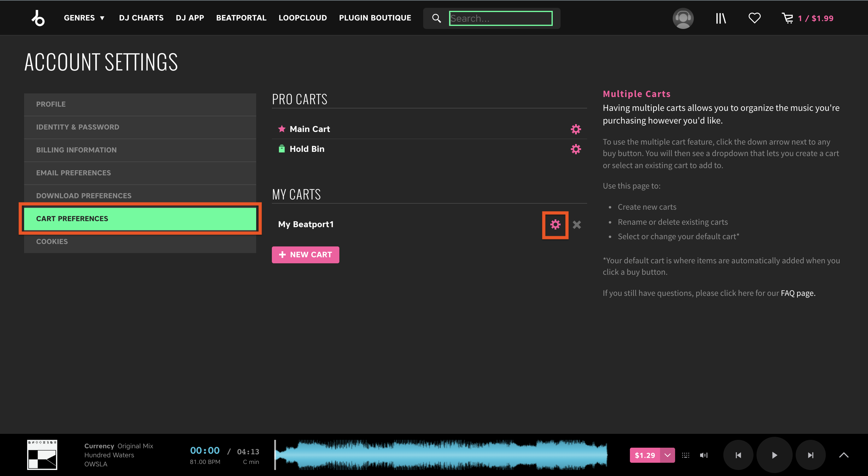This screenshot has width=868, height=476.
Task: Select the COOKIES tab
Action: [140, 242]
